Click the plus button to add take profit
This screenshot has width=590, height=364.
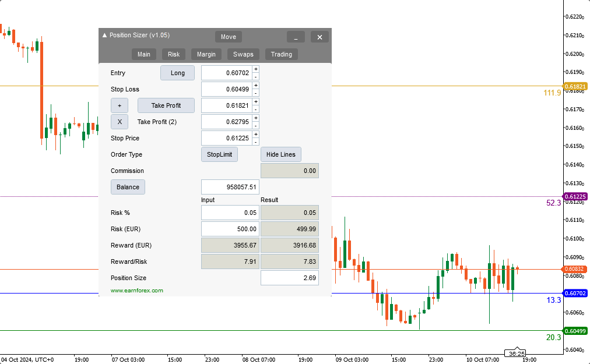[x=119, y=105]
